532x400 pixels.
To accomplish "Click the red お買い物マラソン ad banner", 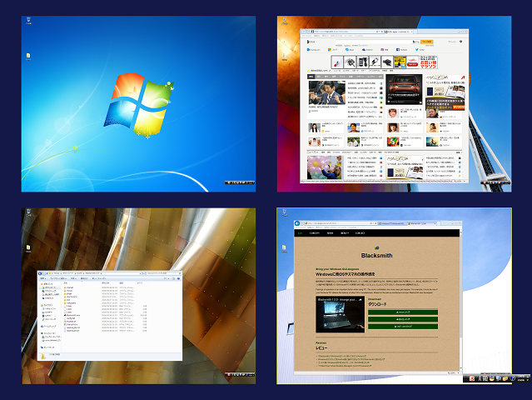I will click(428, 62).
